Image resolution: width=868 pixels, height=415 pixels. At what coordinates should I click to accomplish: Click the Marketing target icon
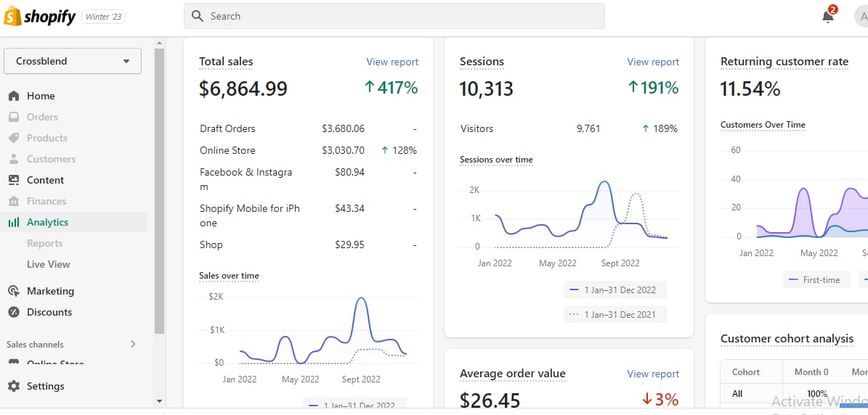14,291
